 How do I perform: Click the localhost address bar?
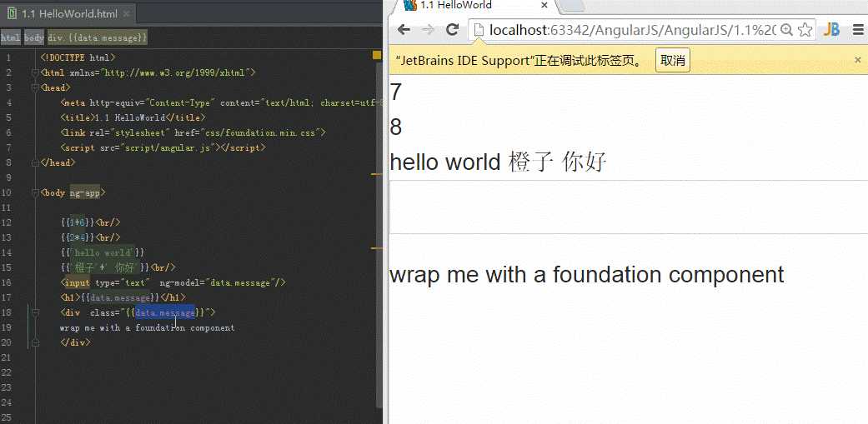coord(631,30)
